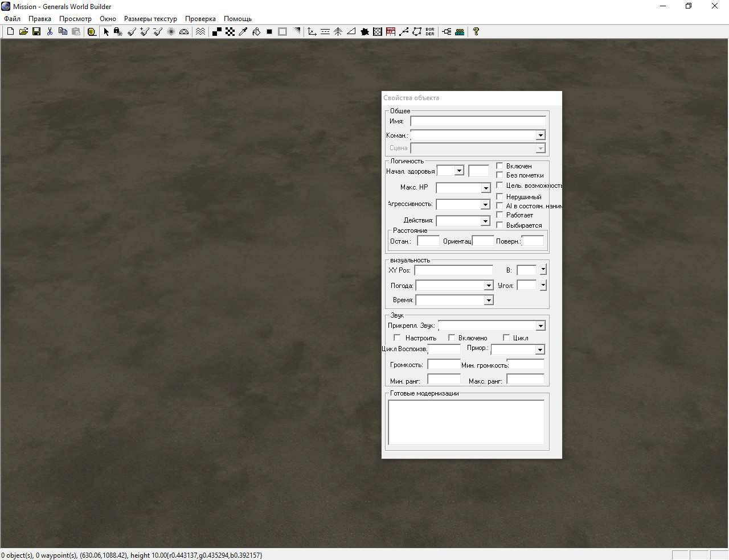Cut selection with the scissors icon

[x=50, y=32]
